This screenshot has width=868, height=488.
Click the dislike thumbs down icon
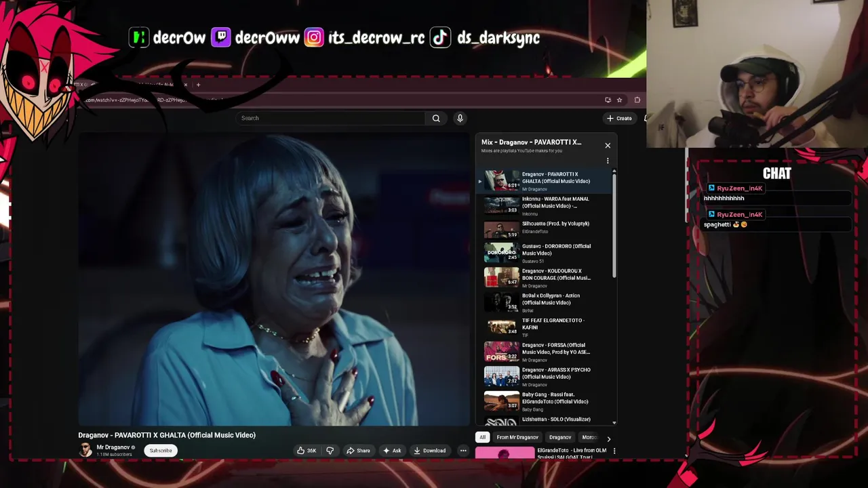pyautogui.click(x=330, y=450)
